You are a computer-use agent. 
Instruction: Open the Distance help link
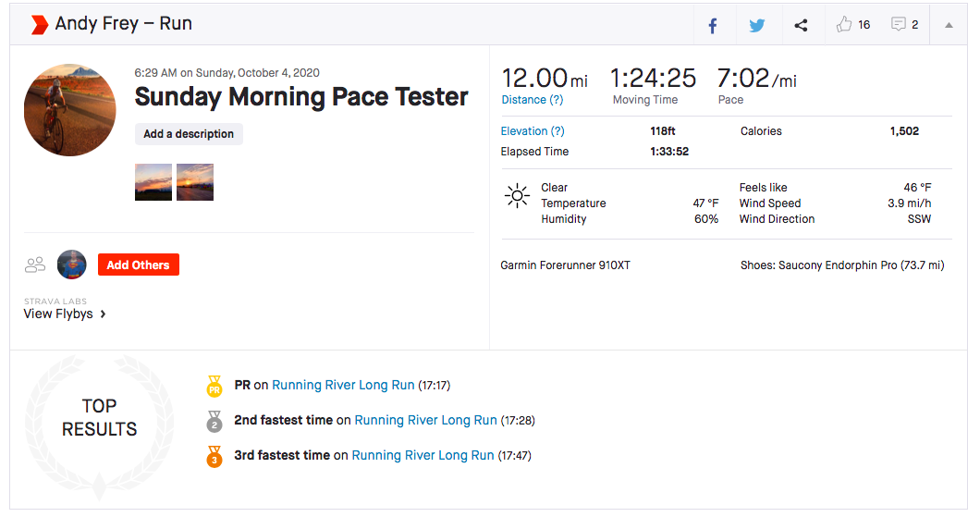pyautogui.click(x=533, y=100)
